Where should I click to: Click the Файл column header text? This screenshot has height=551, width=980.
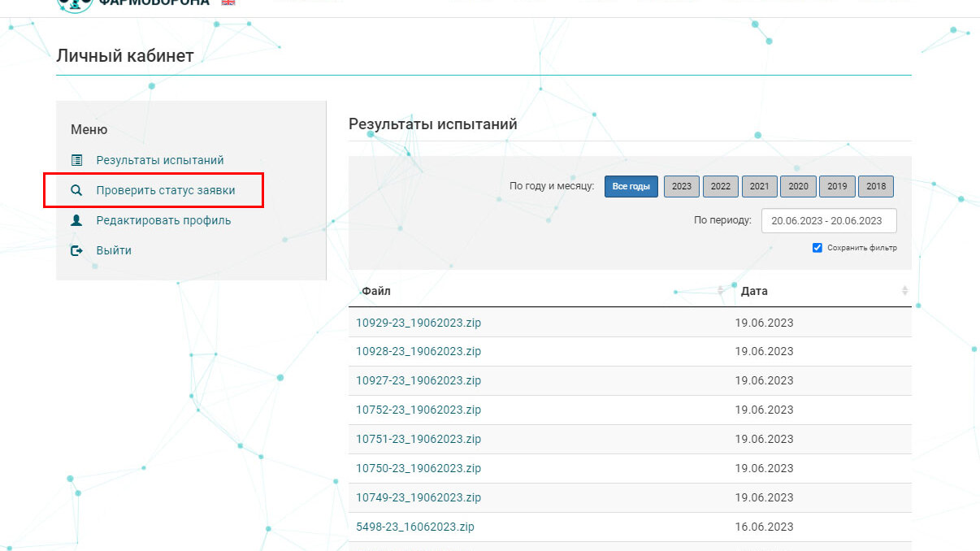pyautogui.click(x=377, y=291)
